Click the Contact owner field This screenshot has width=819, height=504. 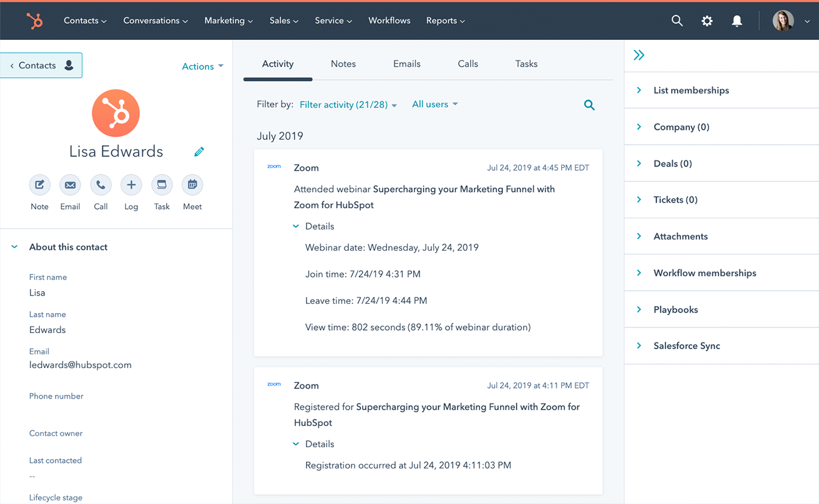[56, 434]
